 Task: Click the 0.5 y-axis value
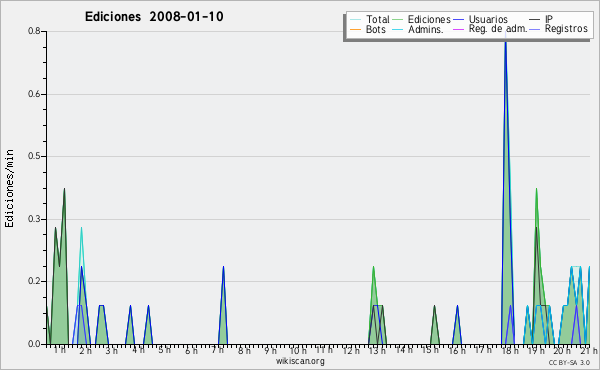pos(34,156)
